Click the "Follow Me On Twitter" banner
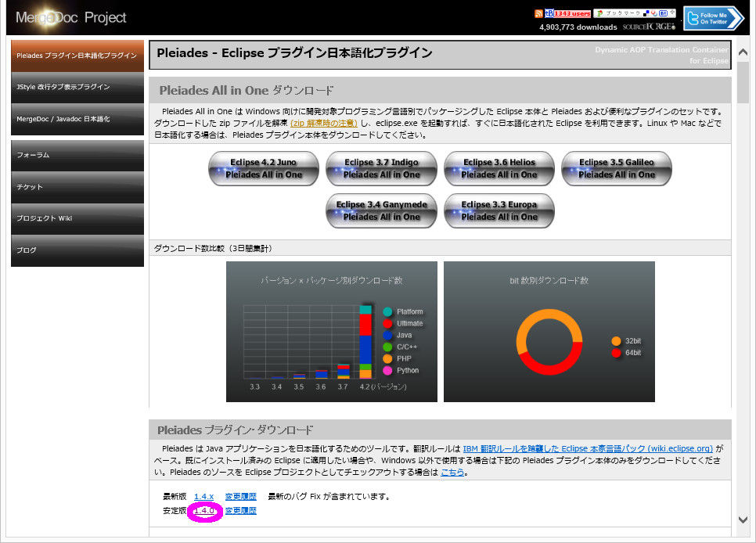This screenshot has width=756, height=543. pos(712,18)
